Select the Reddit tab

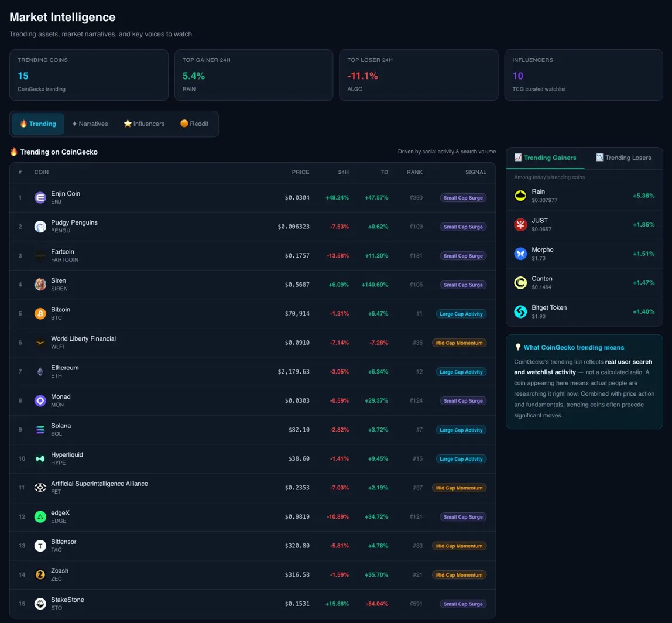click(x=194, y=124)
